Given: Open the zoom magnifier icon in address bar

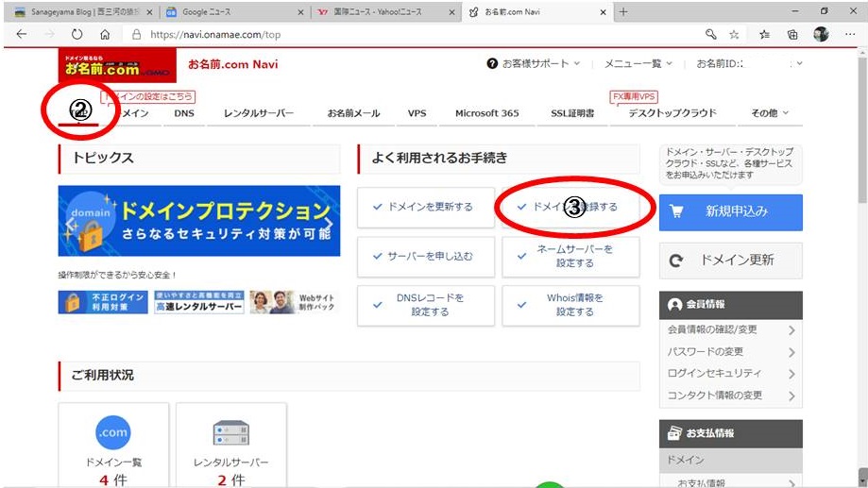Looking at the screenshot, I should (711, 34).
